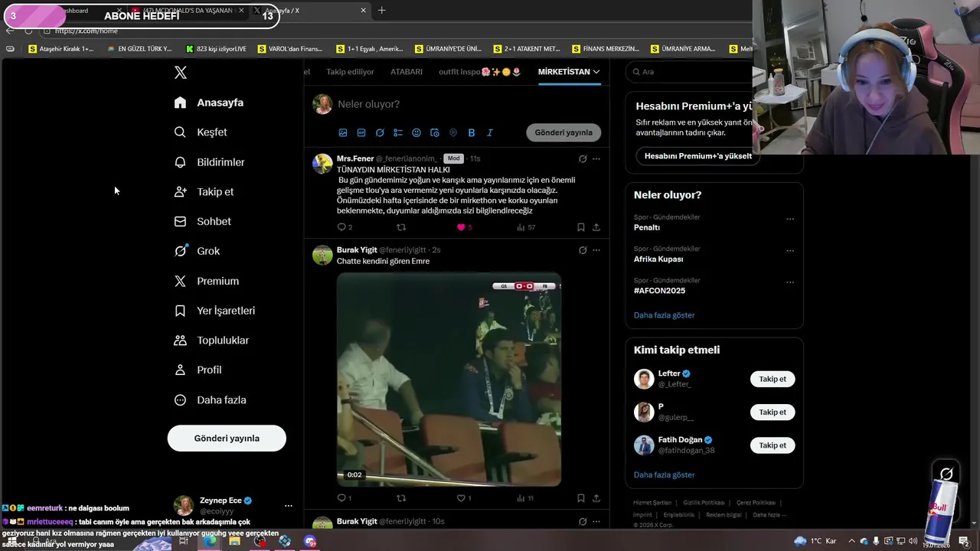Viewport: 980px width, 551px height.
Task: Bookmark Mrs.Fener post
Action: tap(581, 227)
